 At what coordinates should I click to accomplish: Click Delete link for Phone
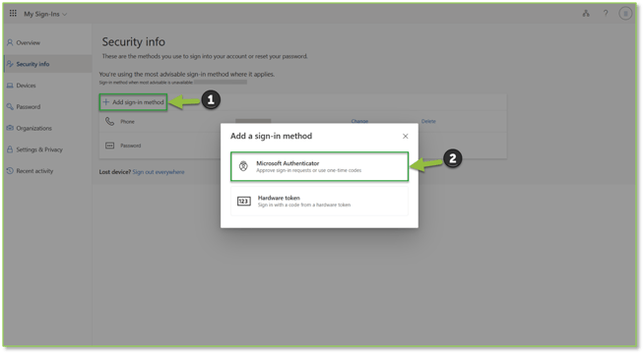coord(428,121)
